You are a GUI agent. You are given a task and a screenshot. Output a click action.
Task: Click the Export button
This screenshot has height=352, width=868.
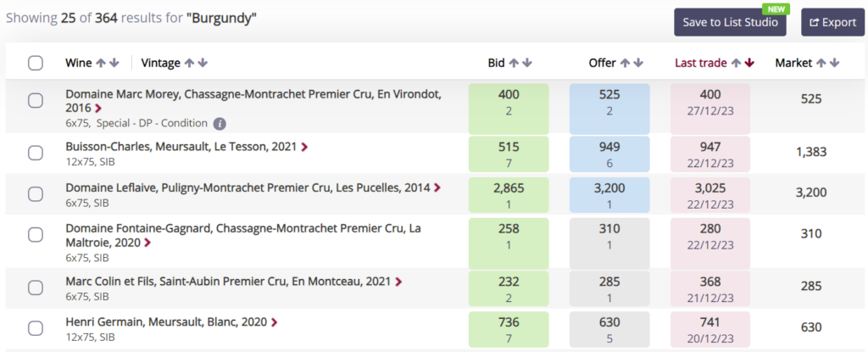click(832, 22)
